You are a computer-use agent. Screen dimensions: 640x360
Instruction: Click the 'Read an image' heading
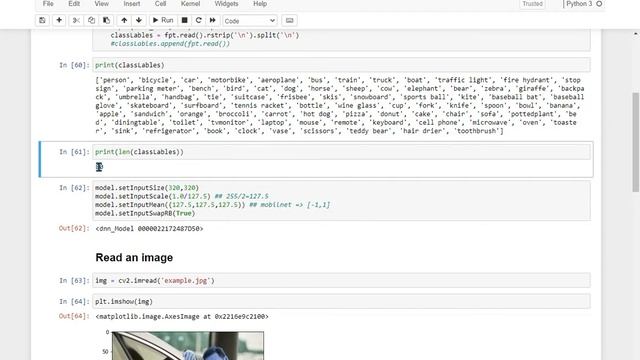(x=134, y=258)
